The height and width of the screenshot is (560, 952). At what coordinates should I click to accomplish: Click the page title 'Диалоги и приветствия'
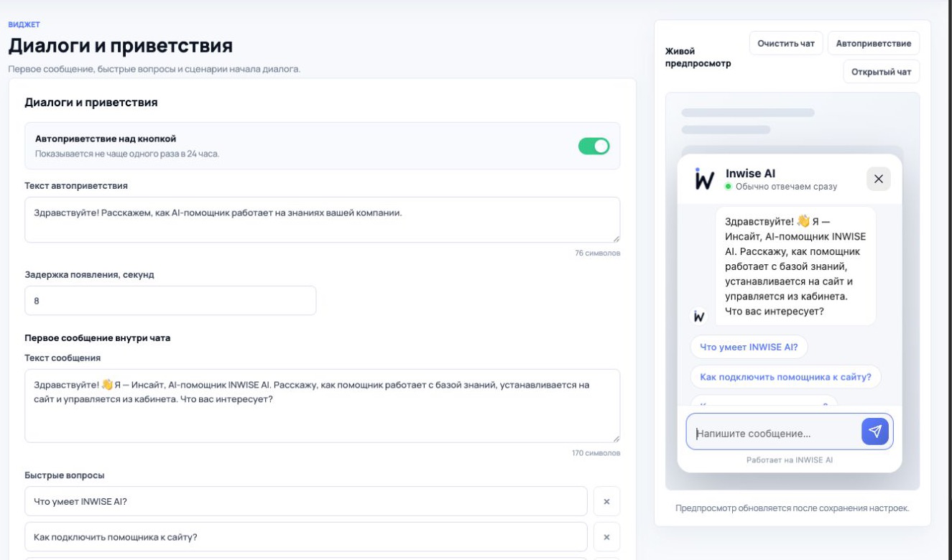[x=120, y=47]
